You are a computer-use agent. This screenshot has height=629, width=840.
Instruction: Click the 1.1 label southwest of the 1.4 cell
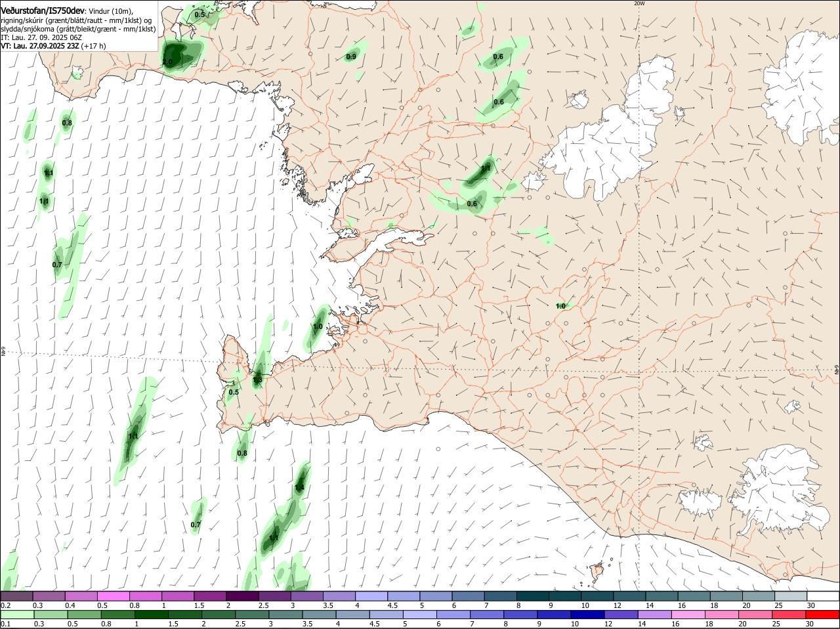[x=274, y=538]
